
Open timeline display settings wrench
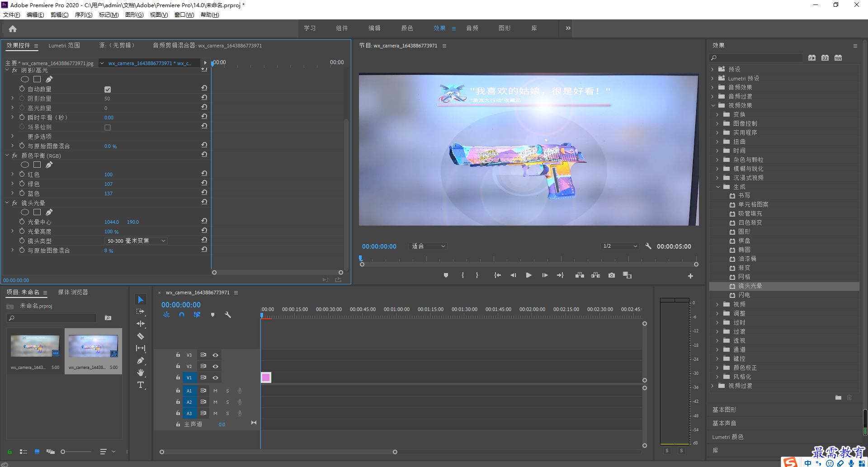(x=228, y=315)
